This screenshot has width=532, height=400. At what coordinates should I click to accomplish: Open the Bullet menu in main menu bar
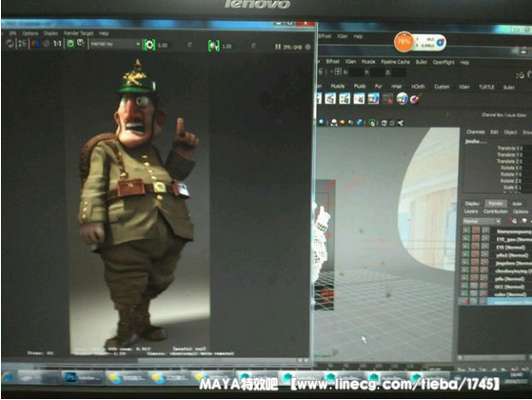[421, 62]
